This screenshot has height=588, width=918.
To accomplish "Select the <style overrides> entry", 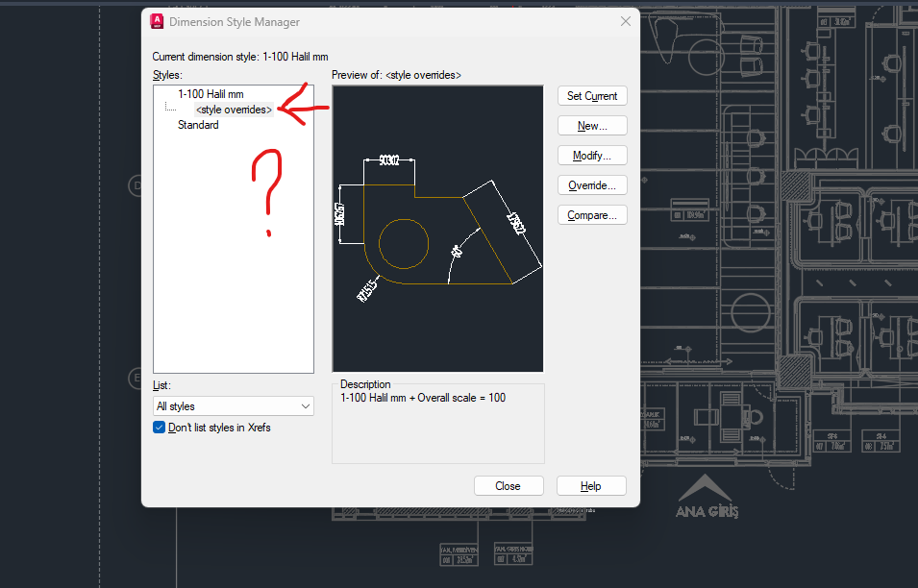I will [x=234, y=110].
